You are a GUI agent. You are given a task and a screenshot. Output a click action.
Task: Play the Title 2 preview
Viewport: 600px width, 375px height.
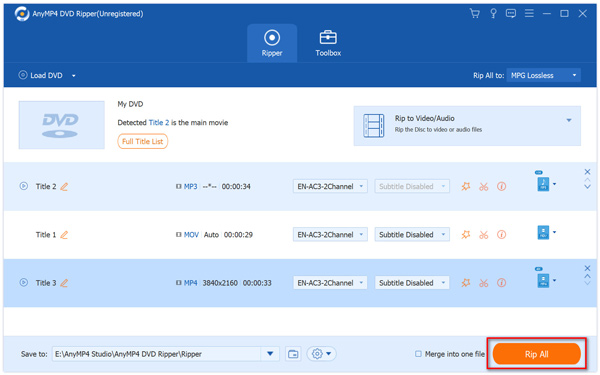[24, 186]
